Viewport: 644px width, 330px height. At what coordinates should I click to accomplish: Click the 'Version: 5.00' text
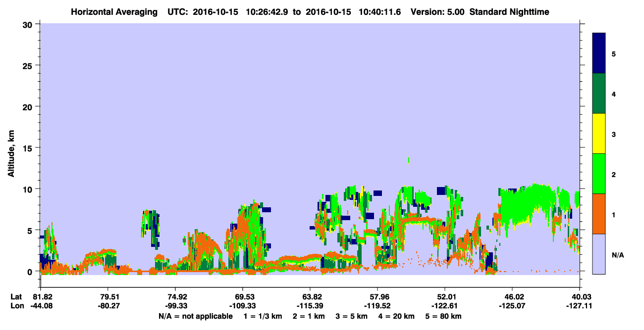tap(436, 11)
